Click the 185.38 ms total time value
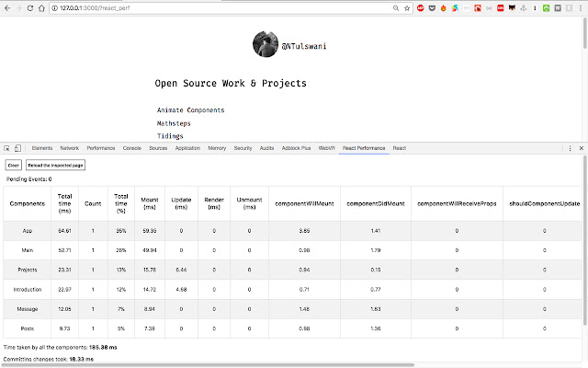The width and height of the screenshot is (588, 368). (x=103, y=348)
